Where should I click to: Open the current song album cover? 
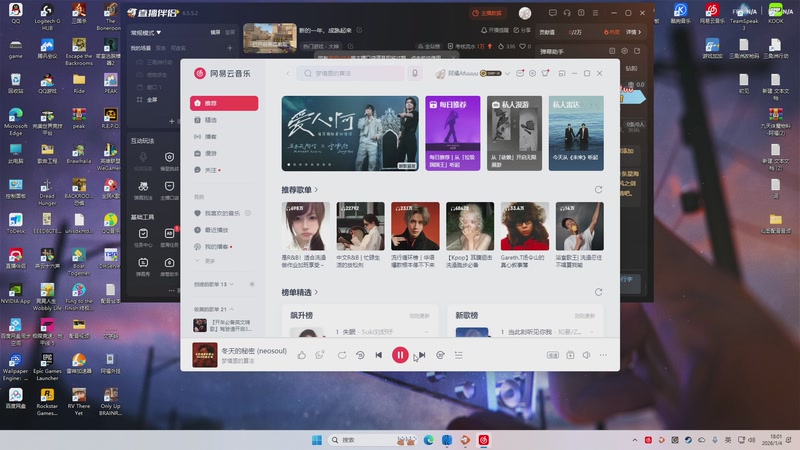(x=205, y=355)
